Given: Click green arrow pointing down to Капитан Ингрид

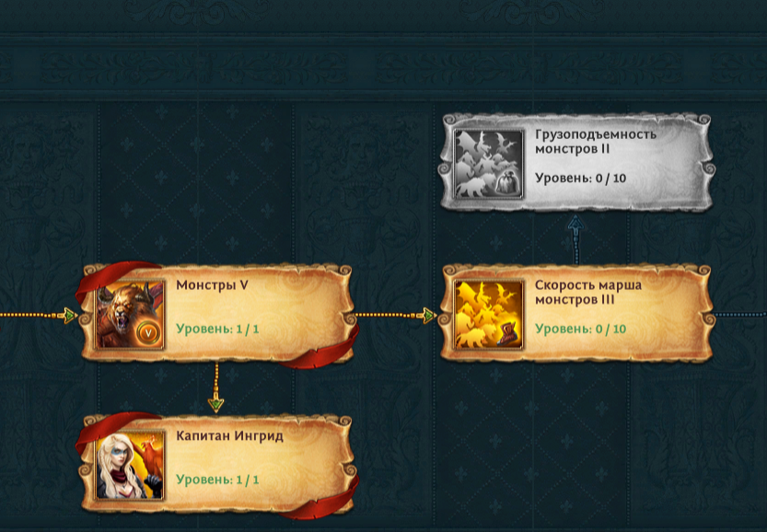Looking at the screenshot, I should pyautogui.click(x=215, y=404).
